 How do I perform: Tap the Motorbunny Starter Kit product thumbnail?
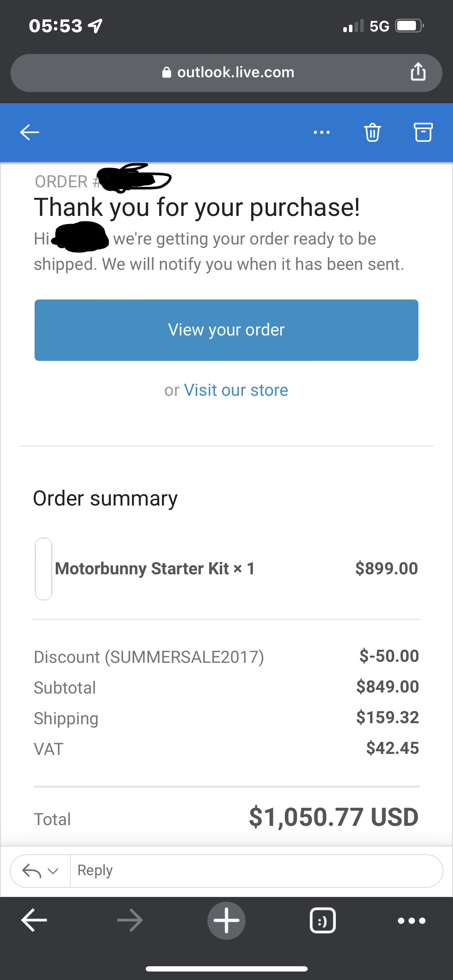pyautogui.click(x=43, y=569)
